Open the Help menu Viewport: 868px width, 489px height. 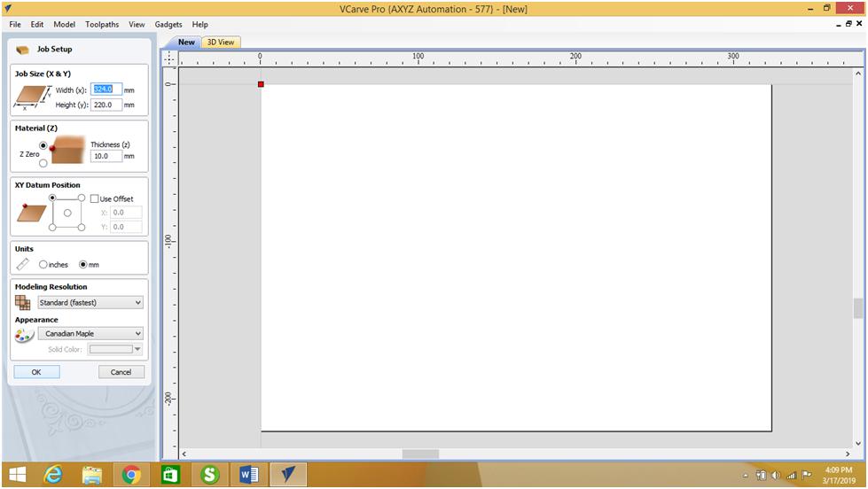(199, 24)
